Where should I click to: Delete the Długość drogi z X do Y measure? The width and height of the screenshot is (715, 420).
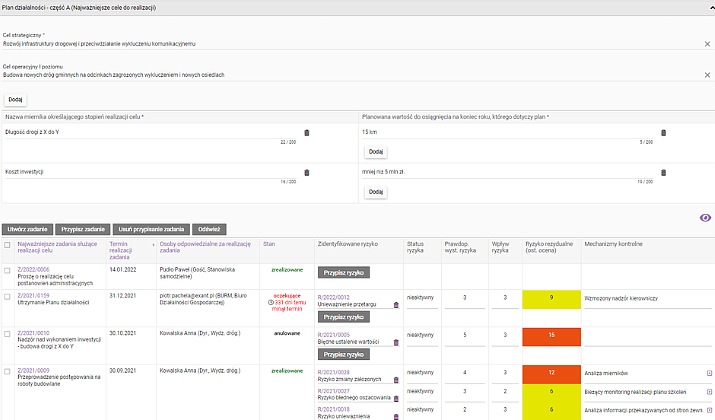[x=307, y=132]
